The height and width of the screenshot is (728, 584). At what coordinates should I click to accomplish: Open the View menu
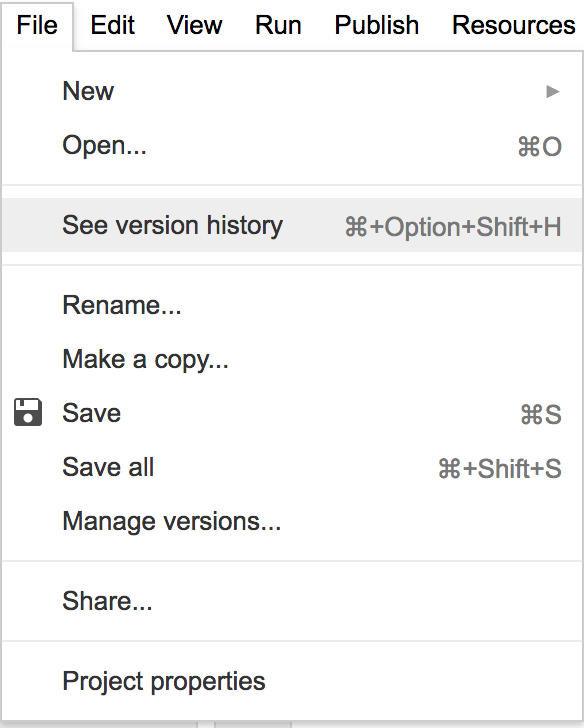[x=195, y=25]
